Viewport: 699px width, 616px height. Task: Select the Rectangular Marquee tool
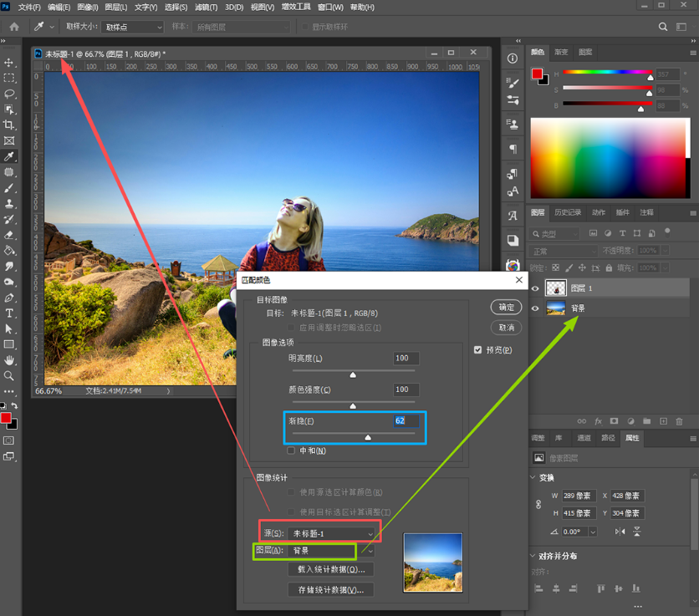tap(9, 78)
